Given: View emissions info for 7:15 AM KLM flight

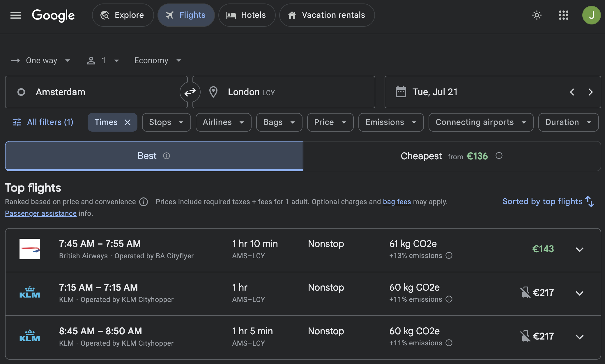Looking at the screenshot, I should click(x=449, y=299).
